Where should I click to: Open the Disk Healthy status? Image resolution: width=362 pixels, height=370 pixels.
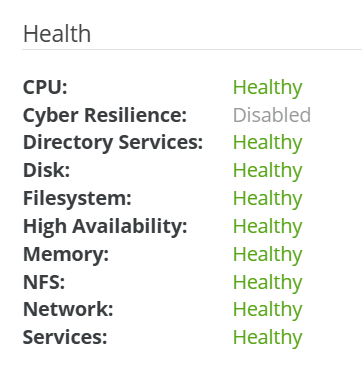(267, 171)
